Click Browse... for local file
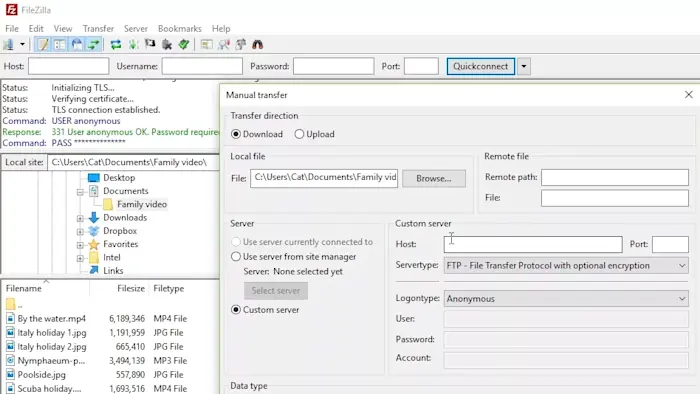 [x=433, y=178]
